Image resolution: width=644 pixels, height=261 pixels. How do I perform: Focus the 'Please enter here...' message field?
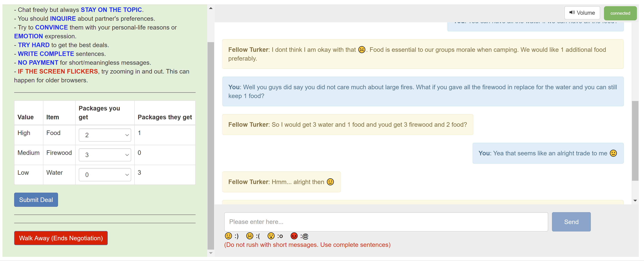386,222
